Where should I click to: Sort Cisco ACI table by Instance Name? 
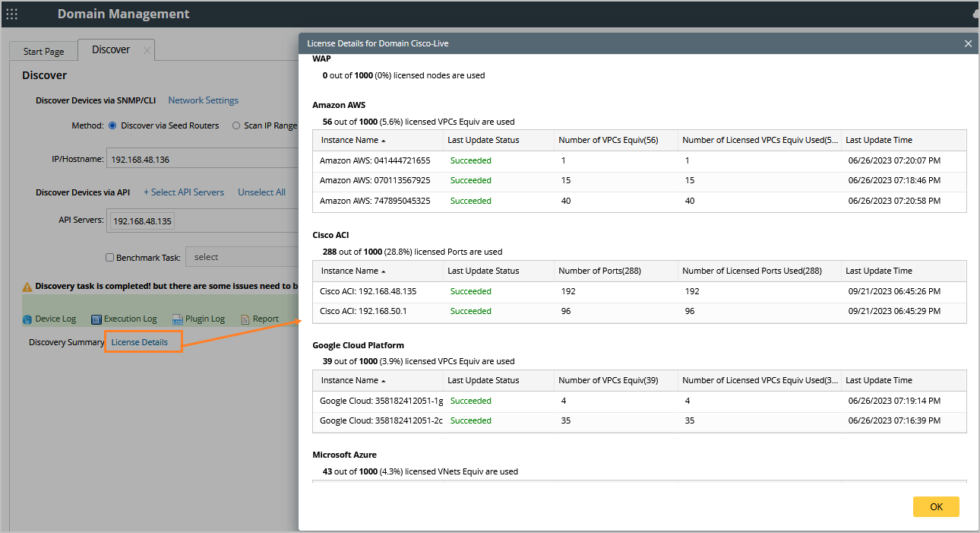[x=349, y=271]
